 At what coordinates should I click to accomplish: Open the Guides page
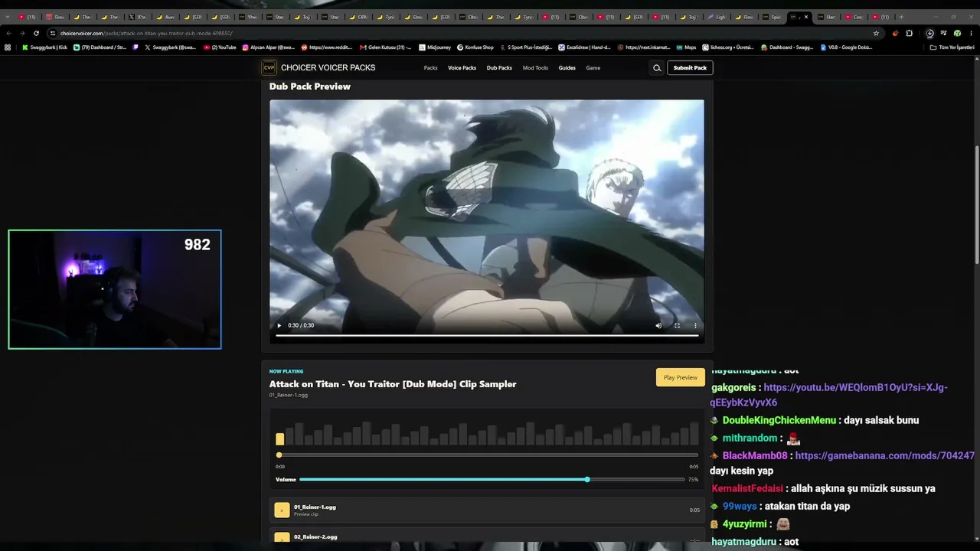pyautogui.click(x=567, y=68)
